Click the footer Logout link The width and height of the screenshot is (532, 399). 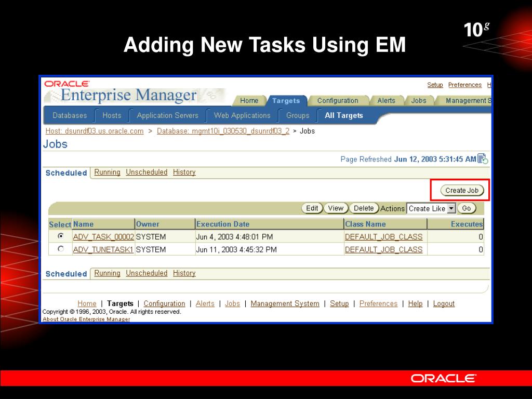(x=444, y=303)
